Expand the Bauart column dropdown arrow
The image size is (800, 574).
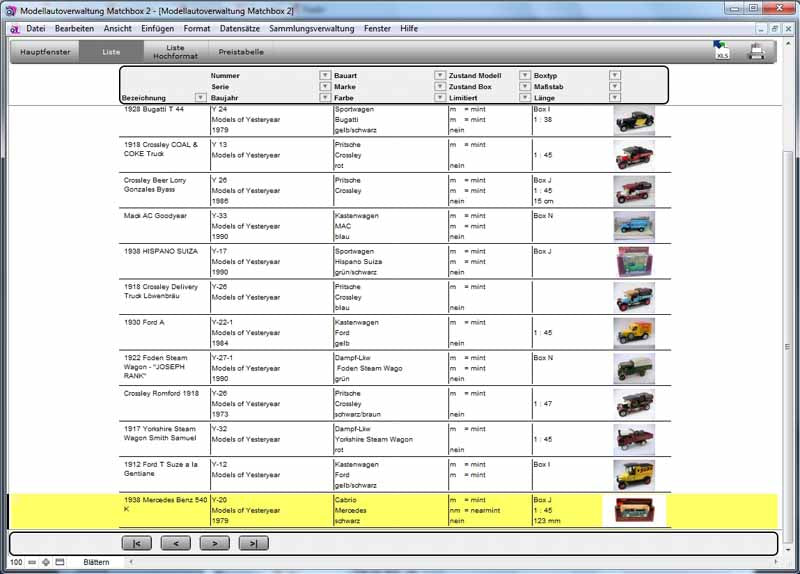(x=439, y=75)
